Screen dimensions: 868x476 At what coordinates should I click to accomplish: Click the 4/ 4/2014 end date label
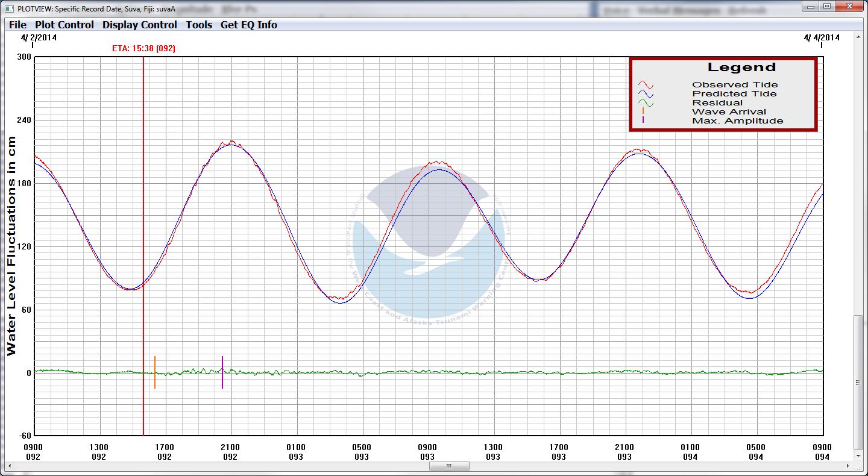pos(822,37)
